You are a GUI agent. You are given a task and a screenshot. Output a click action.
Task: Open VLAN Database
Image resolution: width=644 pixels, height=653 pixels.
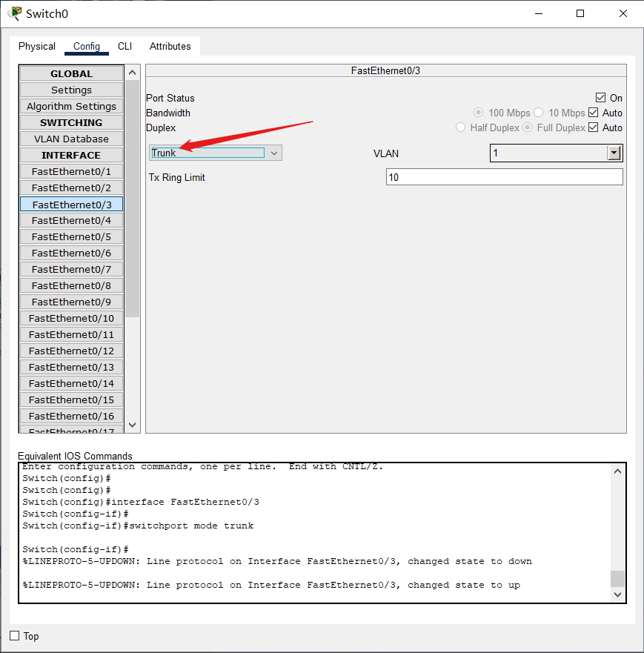pyautogui.click(x=72, y=139)
